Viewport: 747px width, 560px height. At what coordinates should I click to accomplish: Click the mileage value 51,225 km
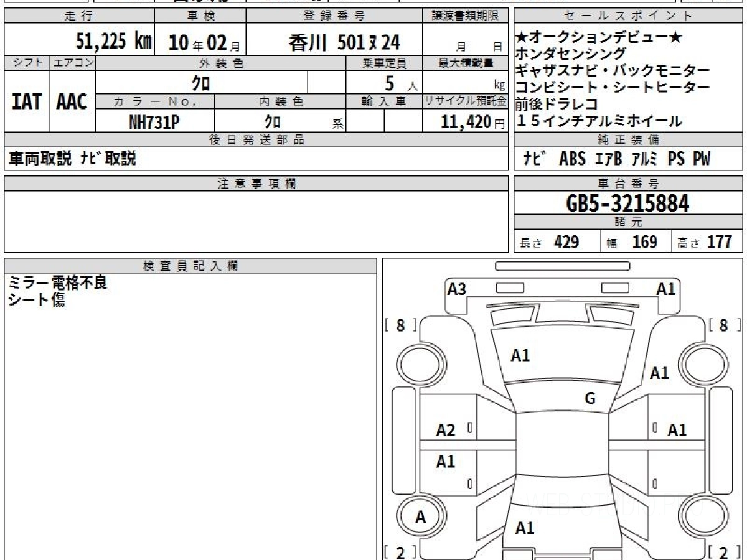point(113,42)
